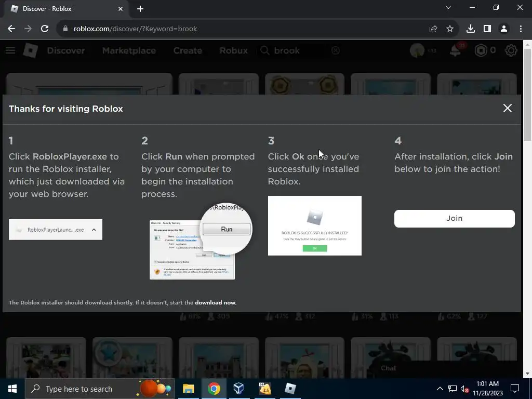This screenshot has width=532, height=399.
Task: Open the Windows Start menu
Action: pyautogui.click(x=12, y=389)
